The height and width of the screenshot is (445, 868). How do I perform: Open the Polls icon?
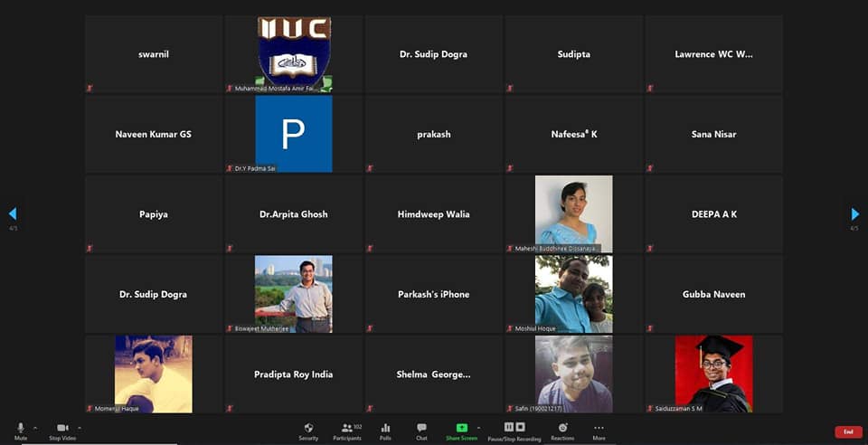[386, 429]
